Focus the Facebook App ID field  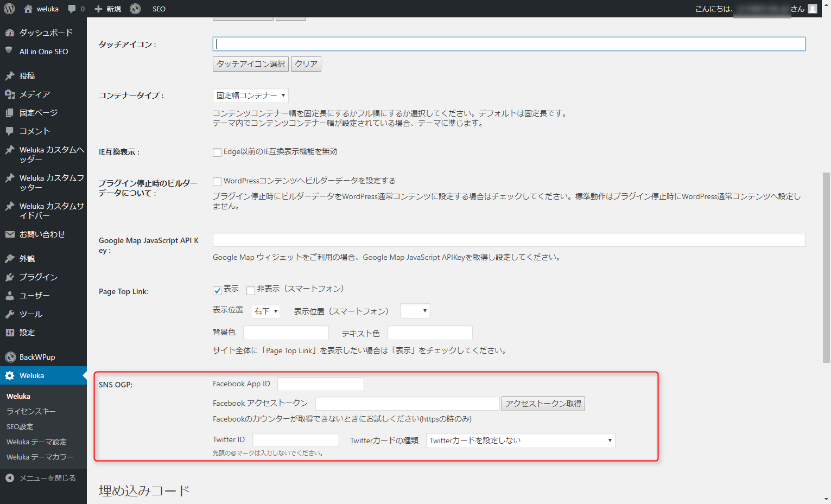tap(321, 384)
